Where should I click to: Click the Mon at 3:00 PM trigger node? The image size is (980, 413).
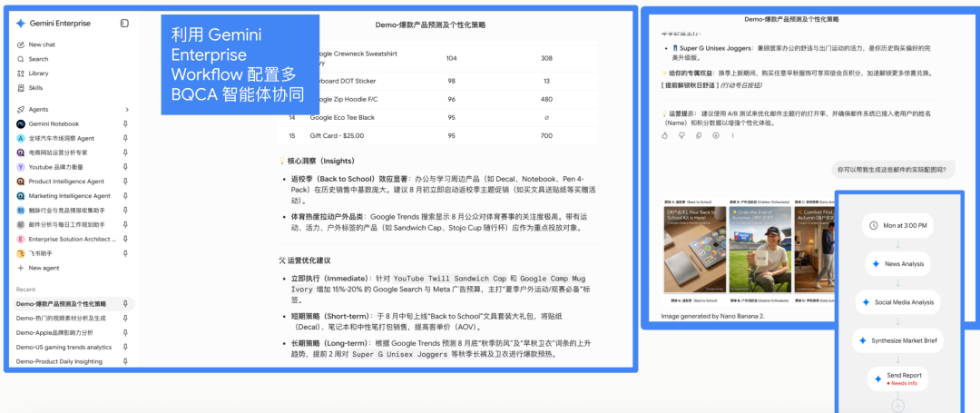897,225
